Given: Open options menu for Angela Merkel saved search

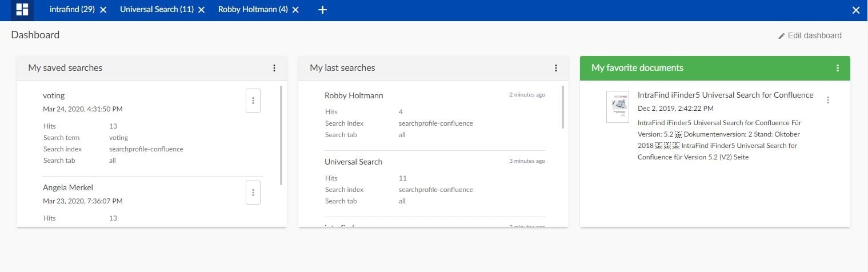Looking at the screenshot, I should pos(253,193).
